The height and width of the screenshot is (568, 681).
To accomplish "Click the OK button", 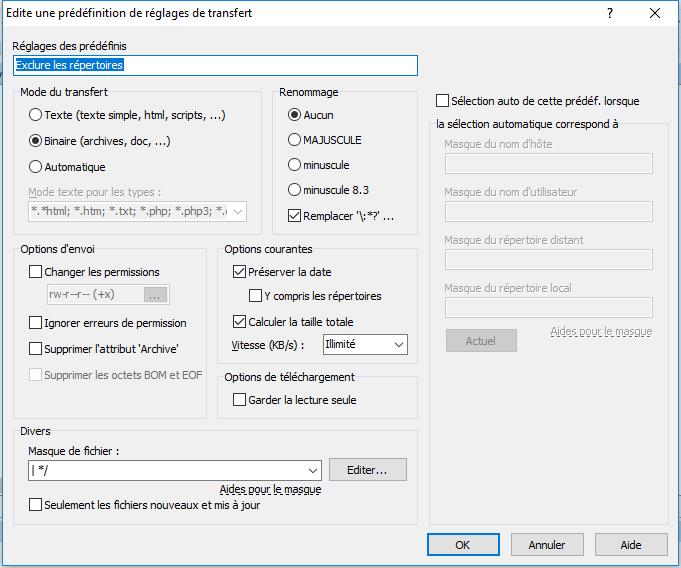I will 463,545.
